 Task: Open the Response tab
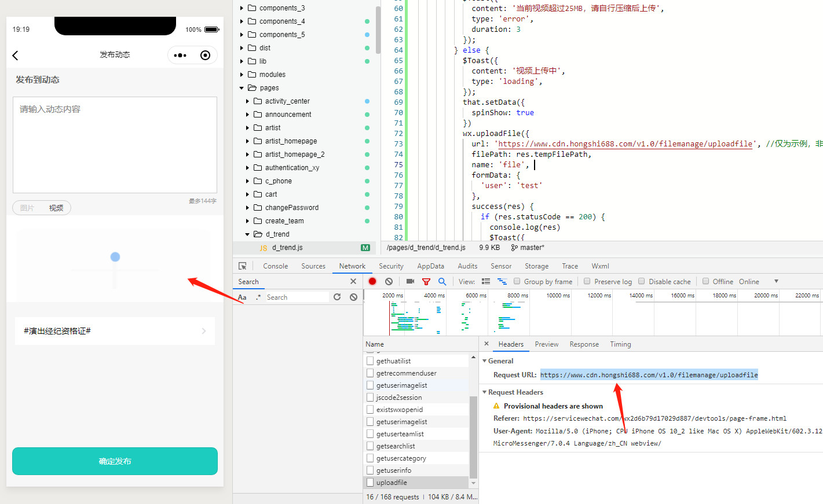coord(584,344)
